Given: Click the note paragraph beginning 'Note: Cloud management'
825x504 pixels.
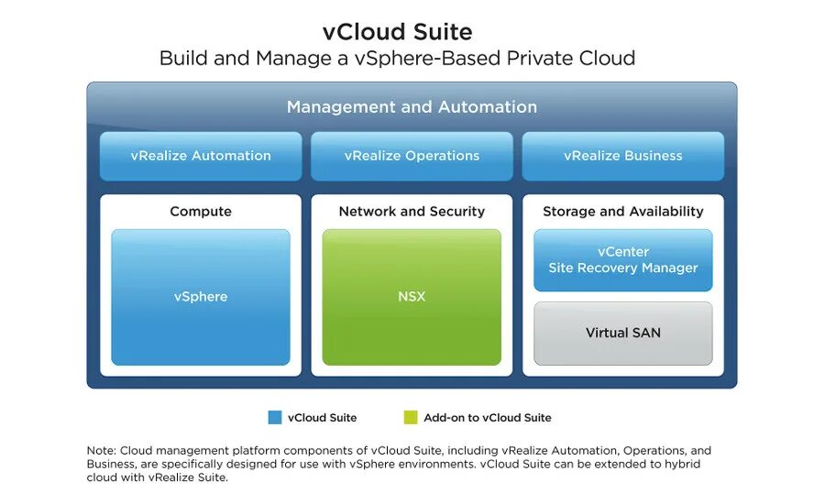Looking at the screenshot, I should [x=399, y=464].
